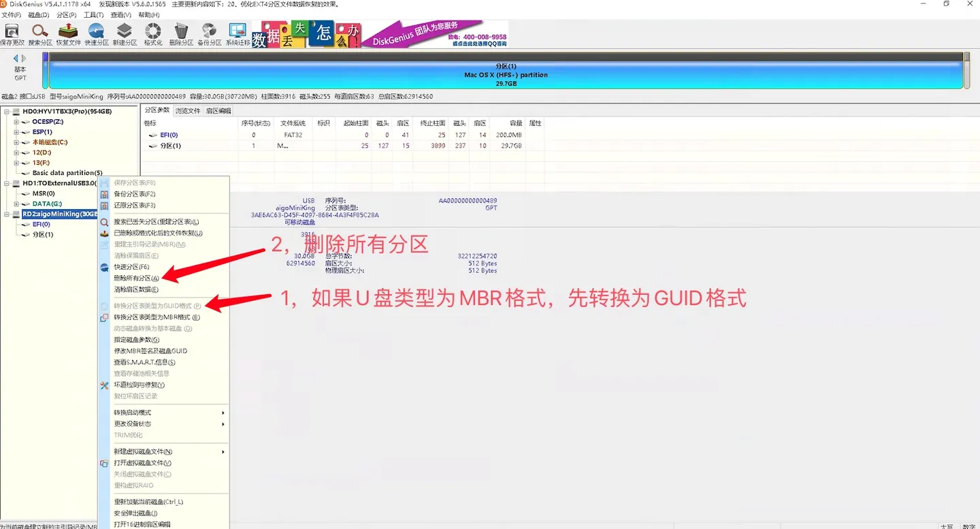Click the 坏道检测与修复 wrench icon
Image resolution: width=980 pixels, height=529 pixels.
tap(105, 385)
